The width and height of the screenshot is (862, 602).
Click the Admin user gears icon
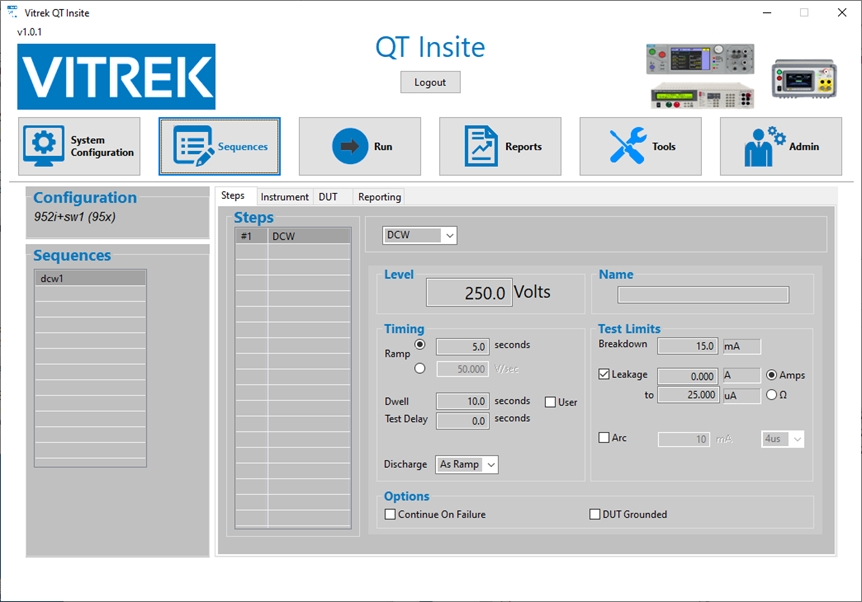pyautogui.click(x=764, y=146)
